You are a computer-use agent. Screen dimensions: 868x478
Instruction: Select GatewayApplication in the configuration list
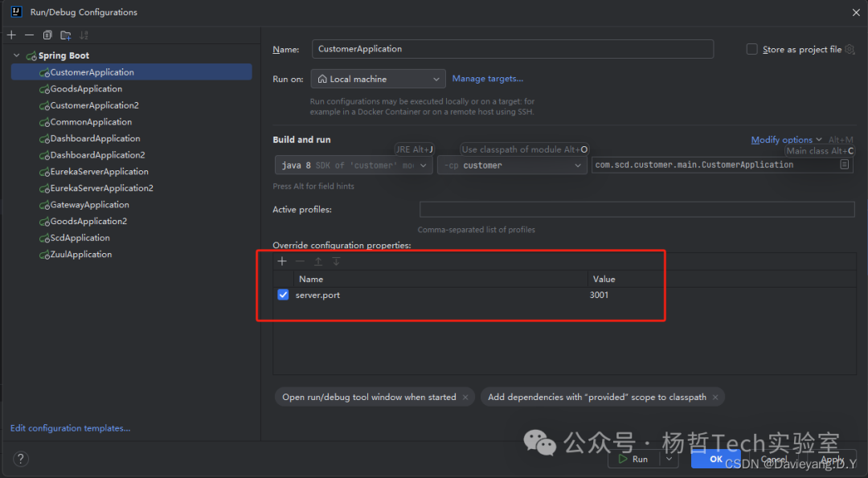click(x=89, y=205)
